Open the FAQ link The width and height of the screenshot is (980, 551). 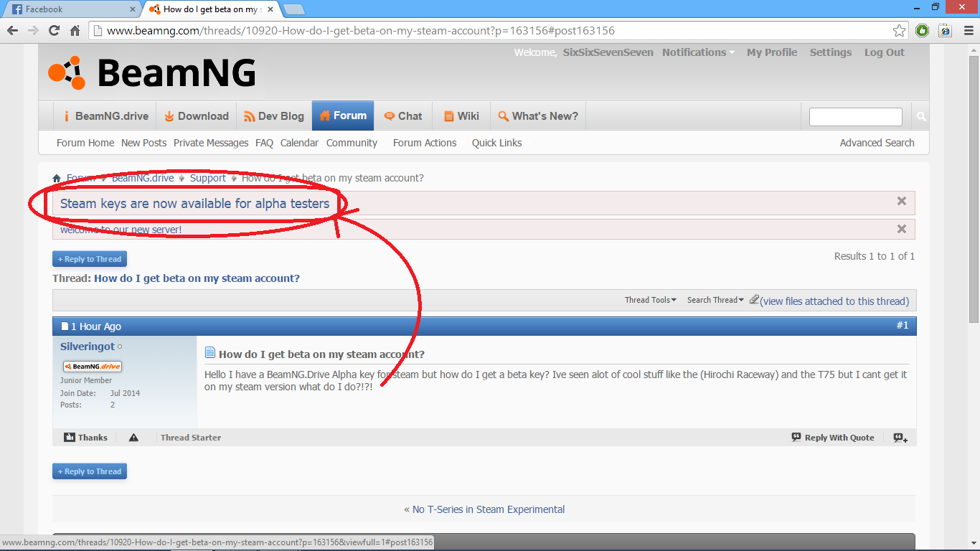(x=264, y=143)
